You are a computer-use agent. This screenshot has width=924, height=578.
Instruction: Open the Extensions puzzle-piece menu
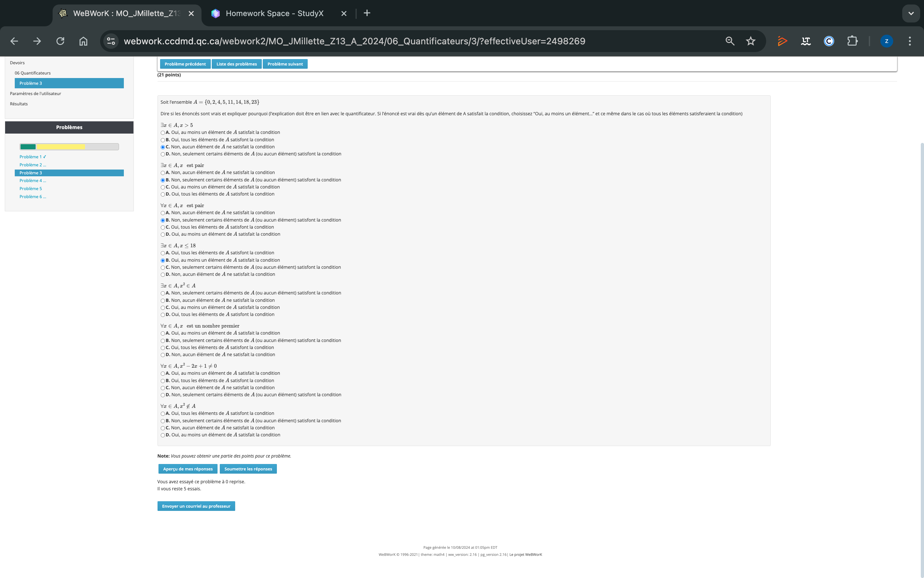(x=852, y=41)
